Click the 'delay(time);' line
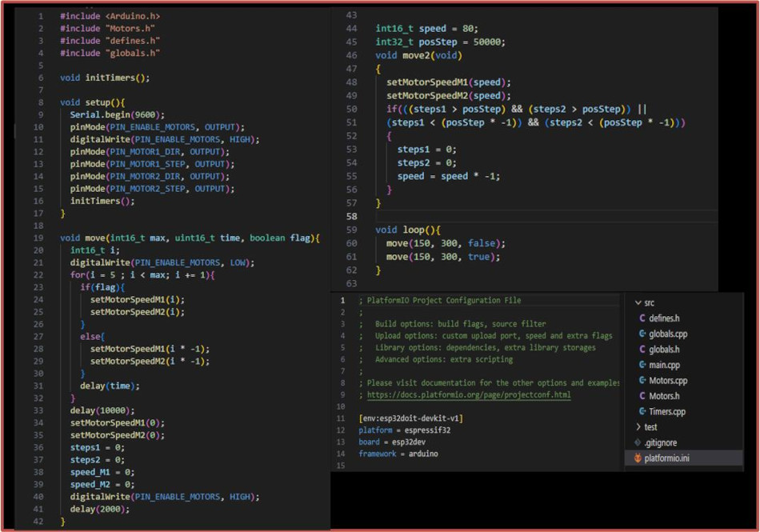Image resolution: width=760 pixels, height=532 pixels. click(x=110, y=386)
